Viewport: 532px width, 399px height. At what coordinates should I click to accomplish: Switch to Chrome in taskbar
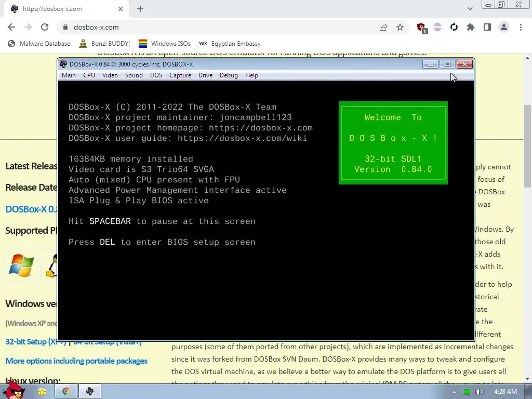tap(65, 392)
